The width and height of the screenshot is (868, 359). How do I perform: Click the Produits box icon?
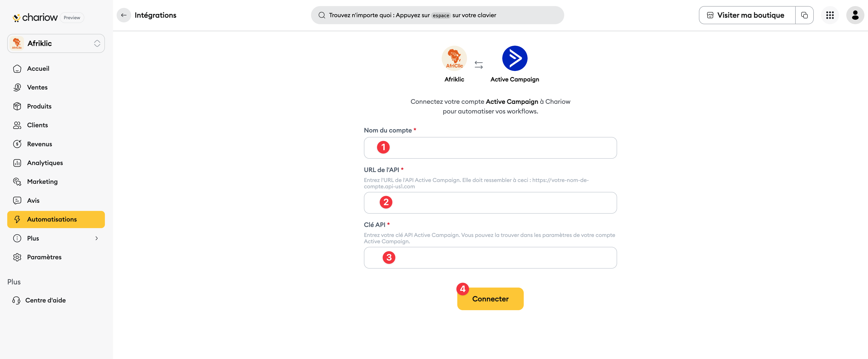click(17, 106)
